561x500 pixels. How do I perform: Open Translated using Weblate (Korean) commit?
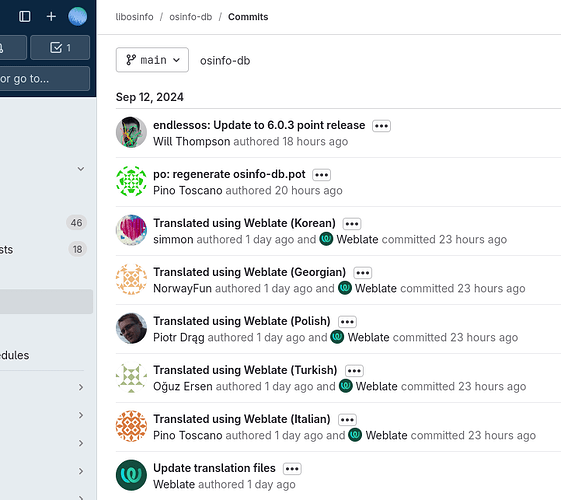pos(244,223)
